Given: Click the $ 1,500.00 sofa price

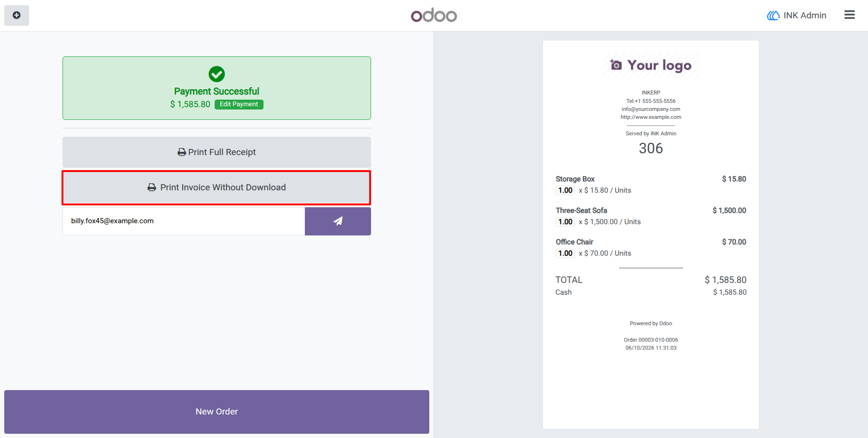Looking at the screenshot, I should tap(729, 211).
